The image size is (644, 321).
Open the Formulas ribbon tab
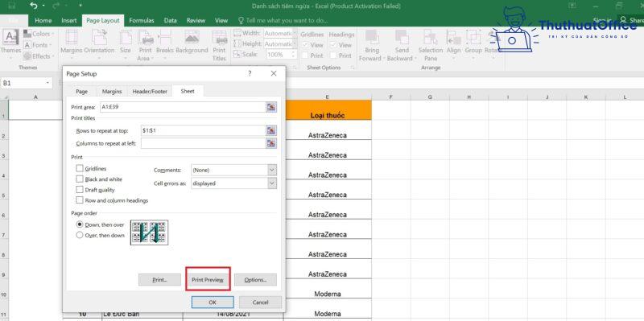pyautogui.click(x=142, y=20)
